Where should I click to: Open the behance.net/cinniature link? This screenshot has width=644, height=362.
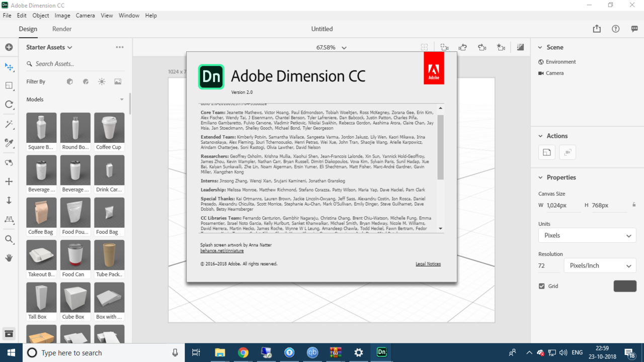[222, 250]
